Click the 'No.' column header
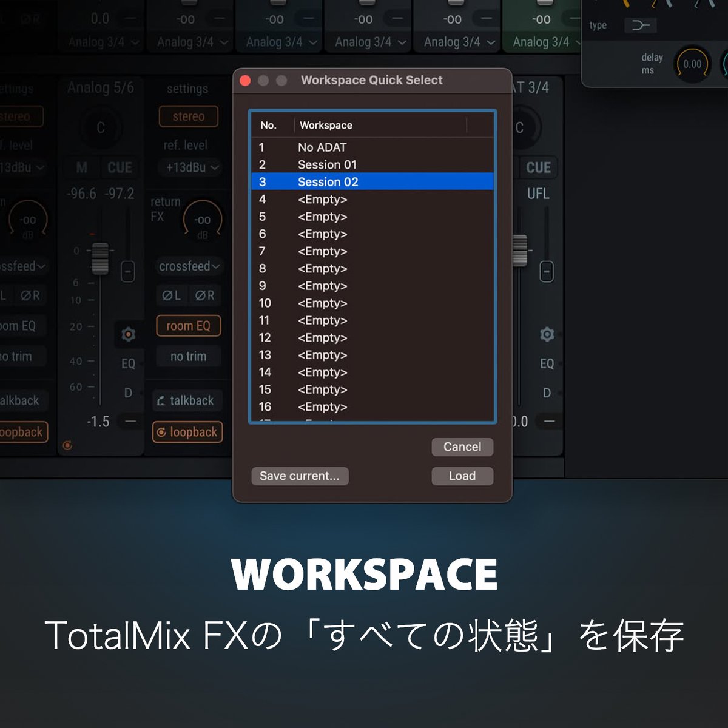The image size is (728, 728). 268,125
